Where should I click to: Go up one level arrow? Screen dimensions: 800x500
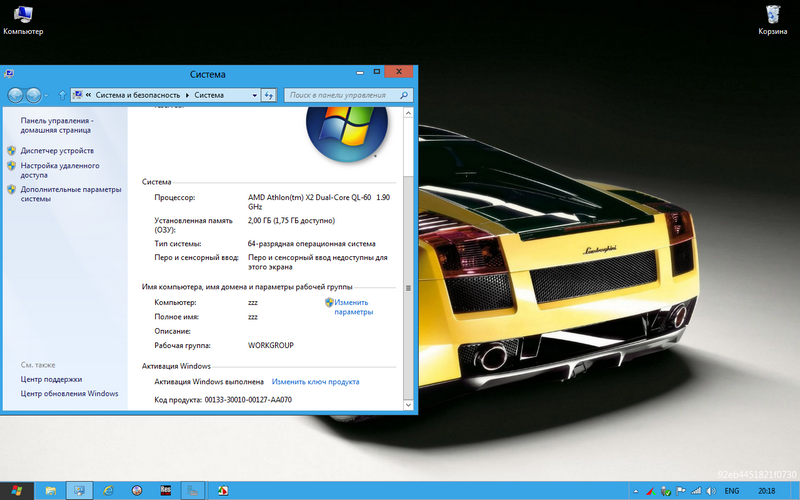(x=62, y=95)
